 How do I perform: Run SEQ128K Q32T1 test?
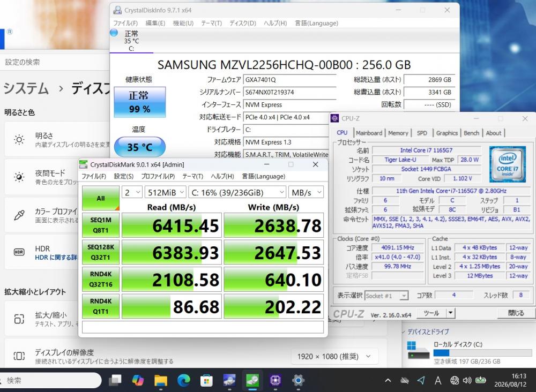click(101, 252)
